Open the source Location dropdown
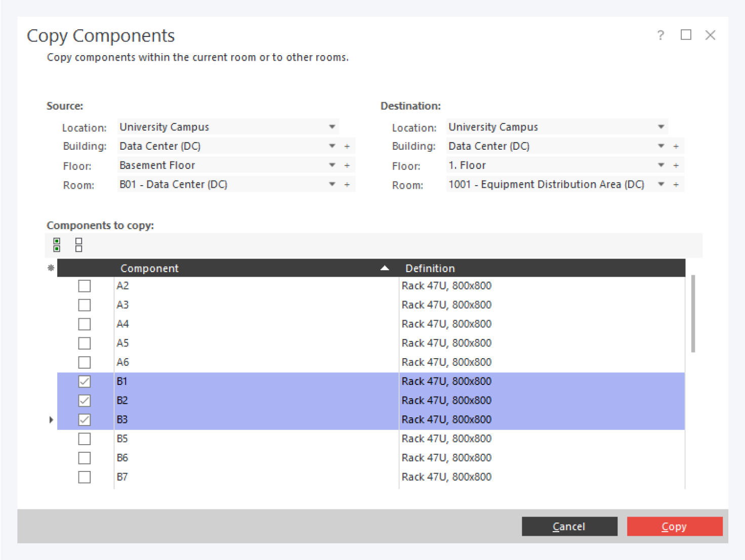The width and height of the screenshot is (745, 560). point(332,127)
